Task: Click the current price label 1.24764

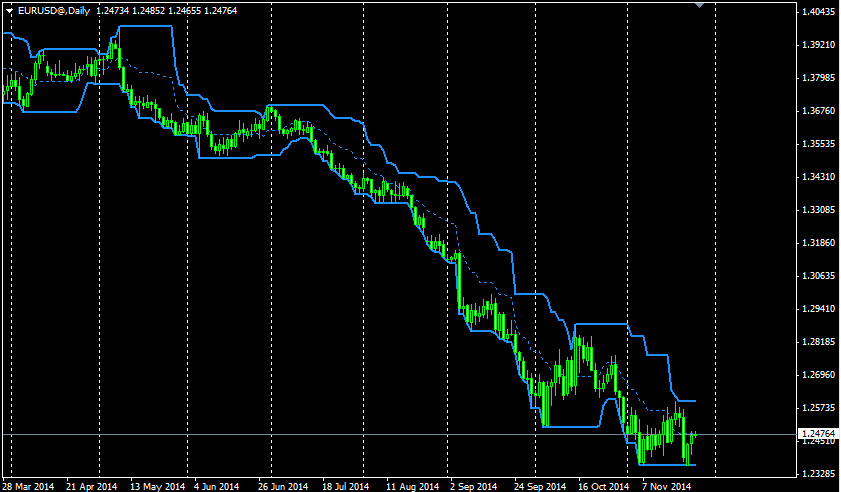Action: pyautogui.click(x=818, y=434)
